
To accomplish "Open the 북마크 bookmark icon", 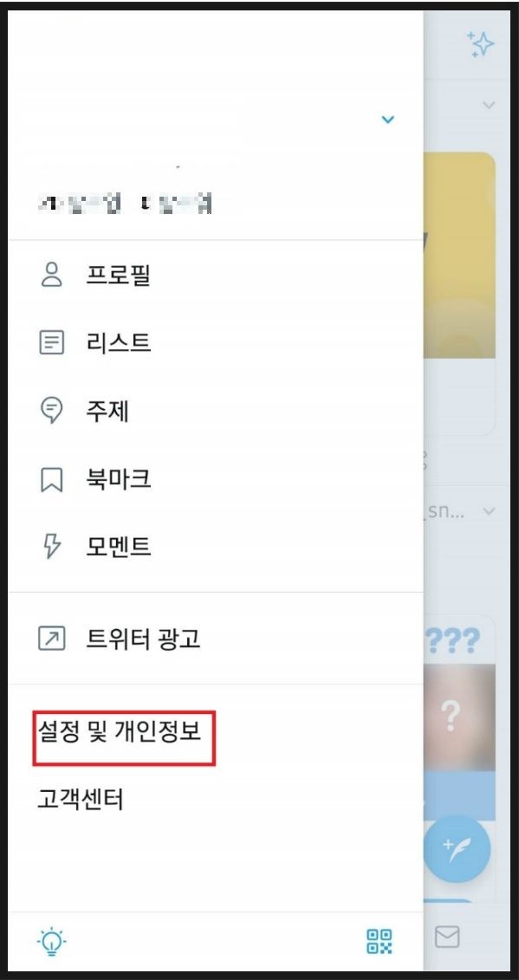I will click(51, 479).
